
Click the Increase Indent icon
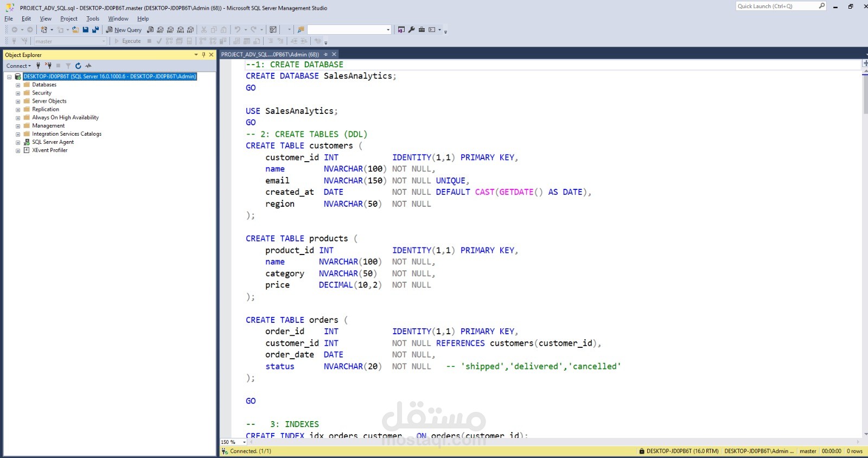click(304, 41)
